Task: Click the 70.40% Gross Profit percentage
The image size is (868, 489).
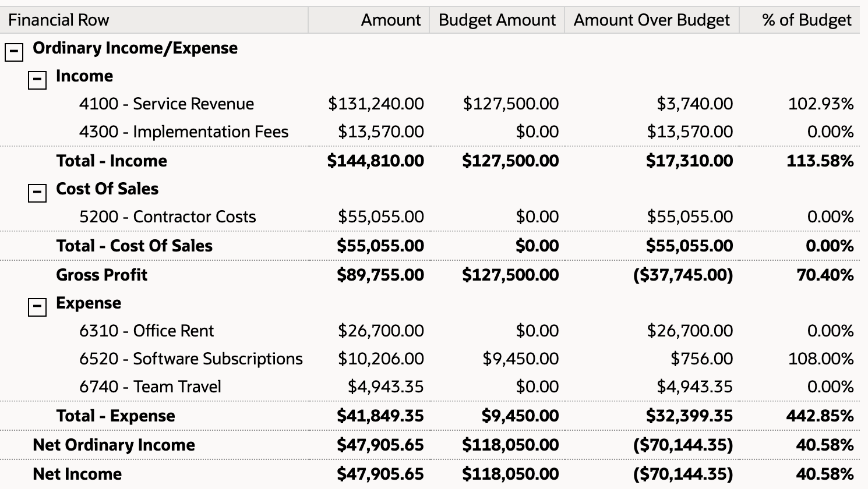Action: point(825,275)
